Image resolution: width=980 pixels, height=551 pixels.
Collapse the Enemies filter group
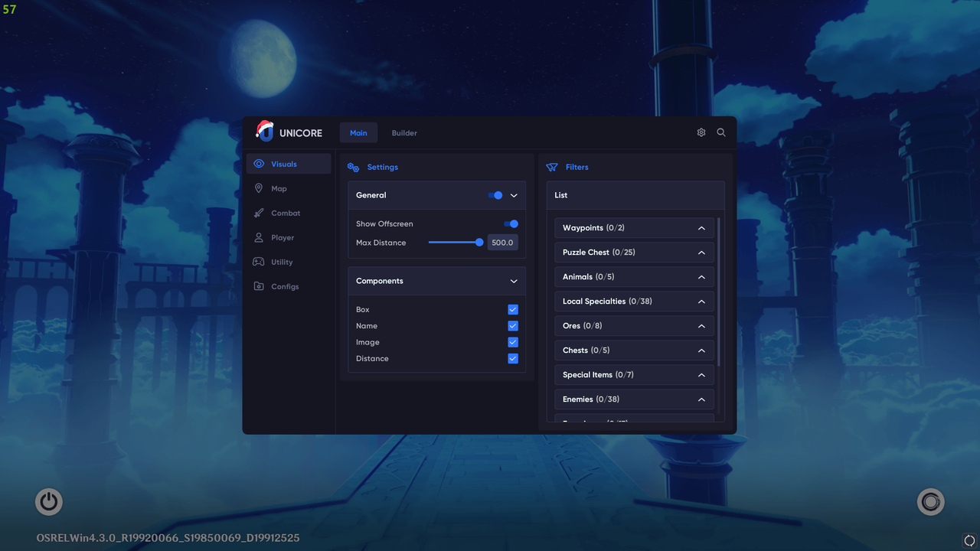tap(701, 399)
